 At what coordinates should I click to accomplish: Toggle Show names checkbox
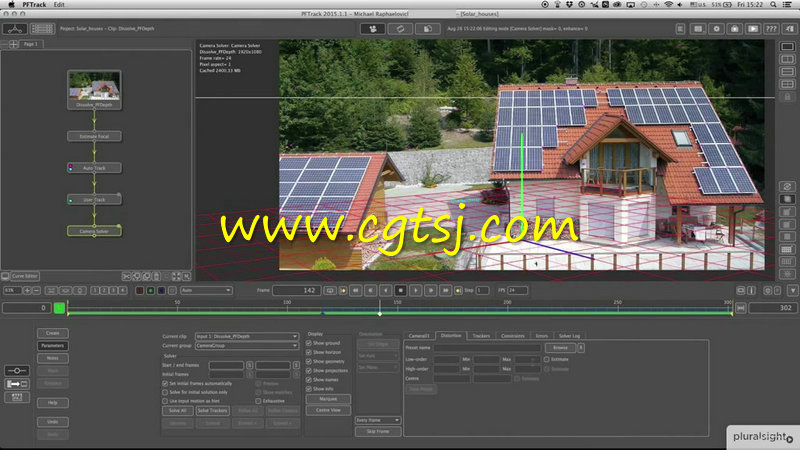pyautogui.click(x=309, y=380)
